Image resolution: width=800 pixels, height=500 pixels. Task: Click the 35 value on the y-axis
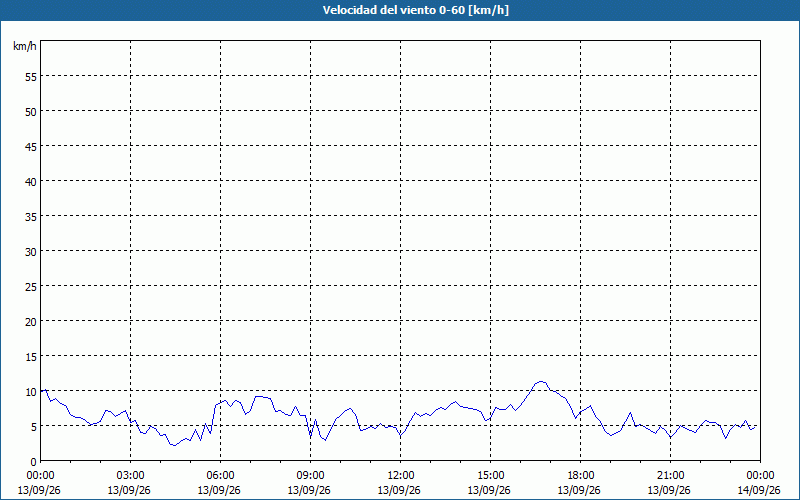(x=31, y=216)
